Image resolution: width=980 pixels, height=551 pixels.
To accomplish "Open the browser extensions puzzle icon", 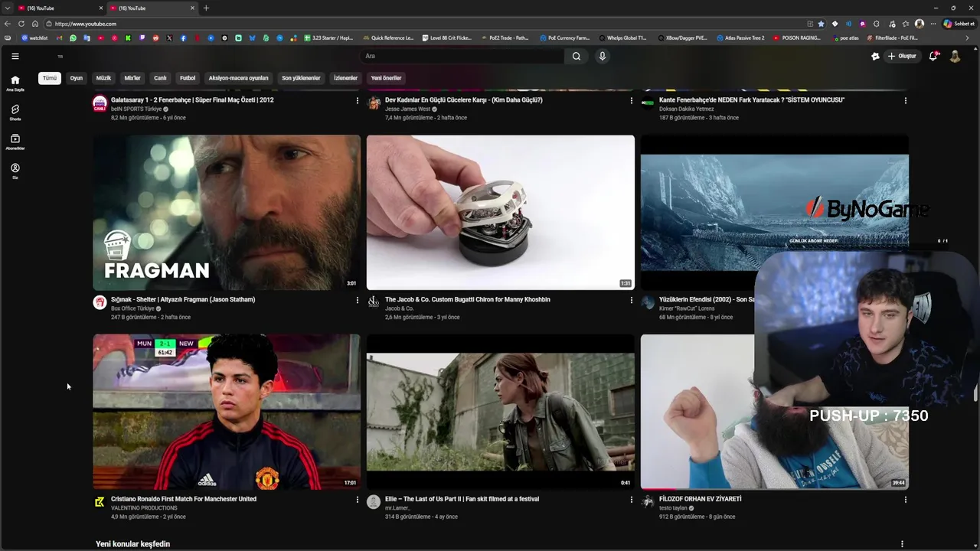I will (x=876, y=24).
